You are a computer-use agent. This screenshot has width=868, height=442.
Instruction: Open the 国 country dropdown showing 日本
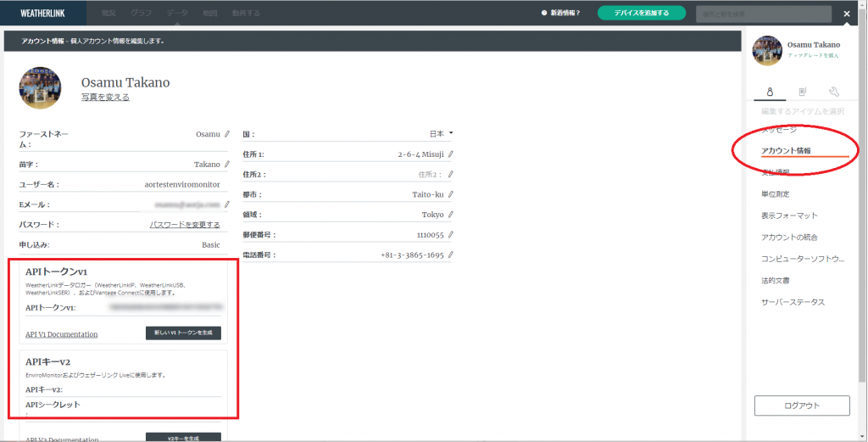(442, 133)
